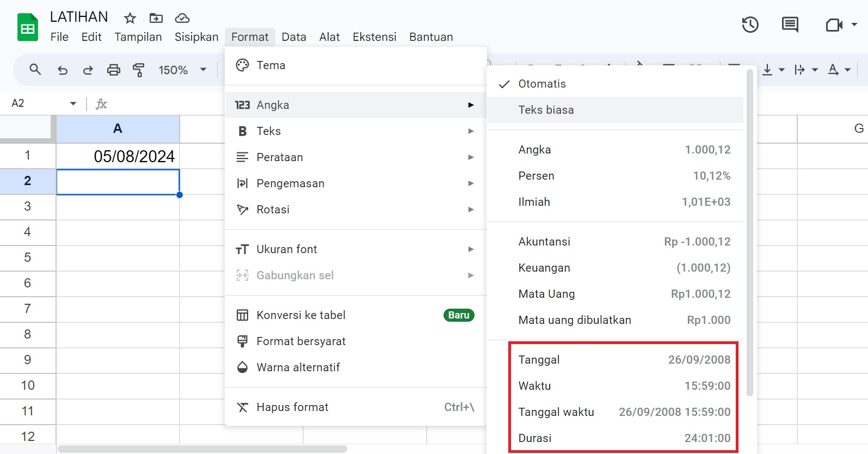Open the camera call options dropdown
The width and height of the screenshot is (868, 454).
click(854, 24)
